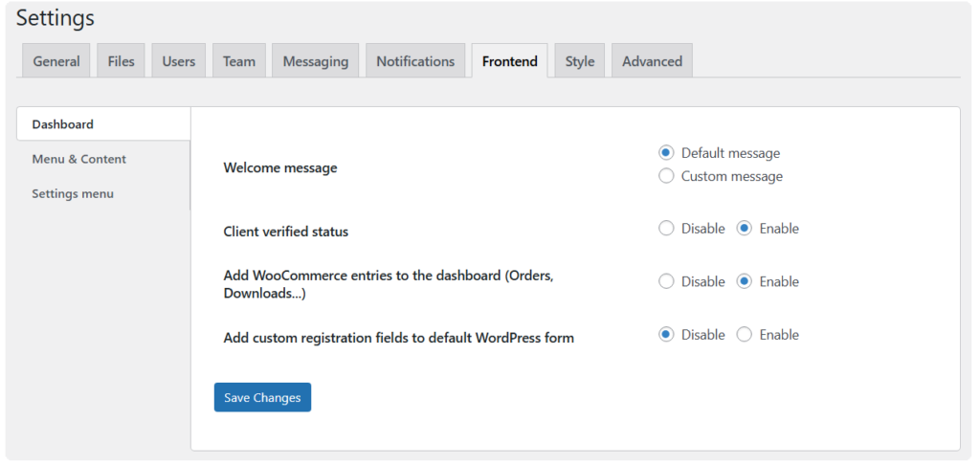Switch to the Notifications tab
This screenshot has width=980, height=465.
pos(414,61)
